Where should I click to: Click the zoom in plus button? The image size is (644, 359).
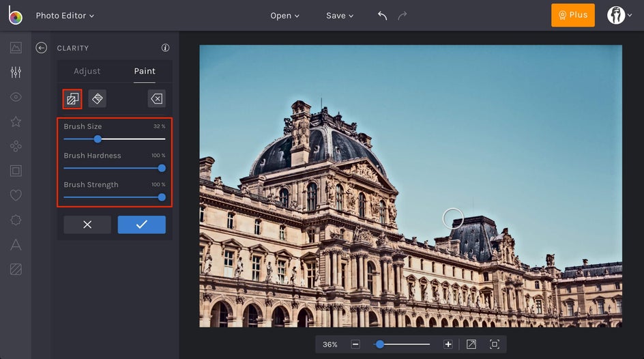tap(448, 344)
